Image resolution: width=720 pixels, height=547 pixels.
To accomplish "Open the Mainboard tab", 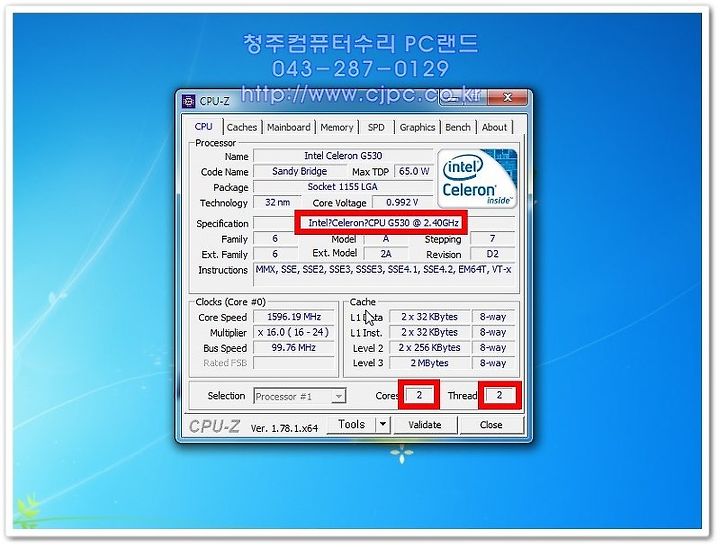I will pos(288,127).
